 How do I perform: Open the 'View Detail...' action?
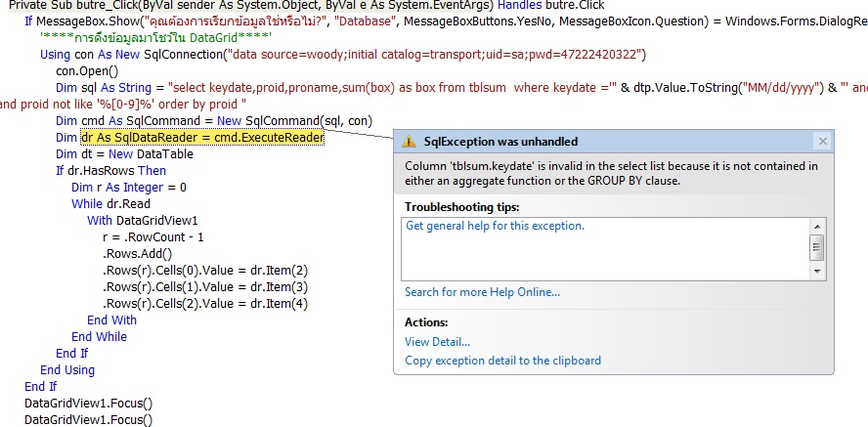coord(437,342)
